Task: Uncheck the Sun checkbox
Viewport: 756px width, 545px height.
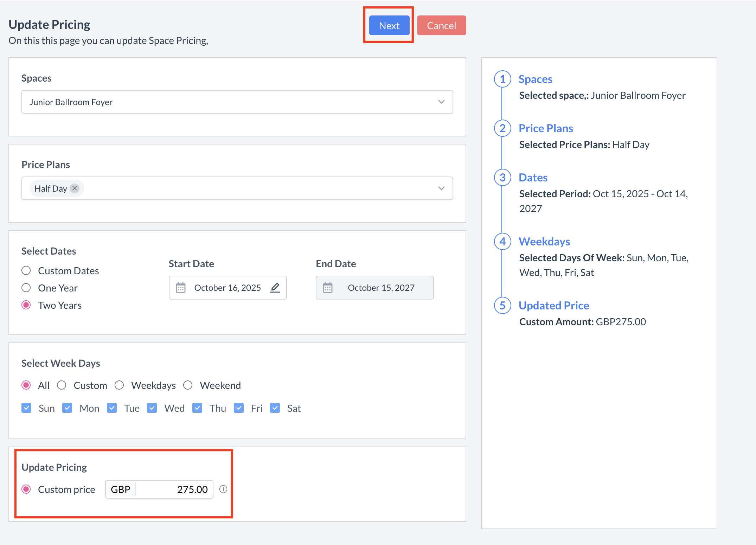Action: click(26, 408)
